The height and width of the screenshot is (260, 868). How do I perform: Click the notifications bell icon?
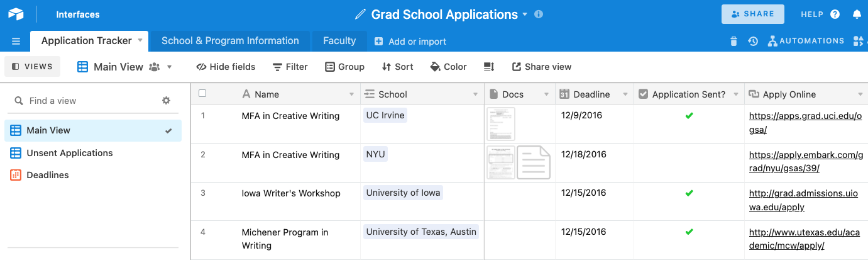tap(857, 14)
